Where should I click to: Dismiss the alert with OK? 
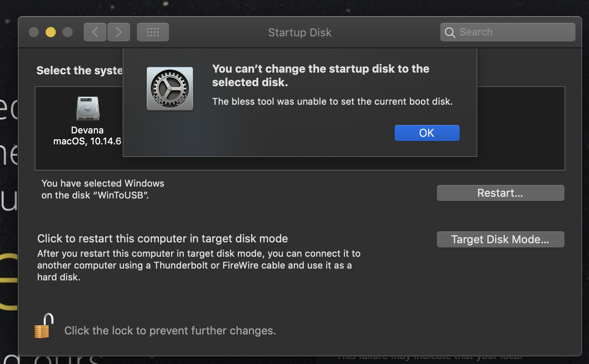coord(427,133)
